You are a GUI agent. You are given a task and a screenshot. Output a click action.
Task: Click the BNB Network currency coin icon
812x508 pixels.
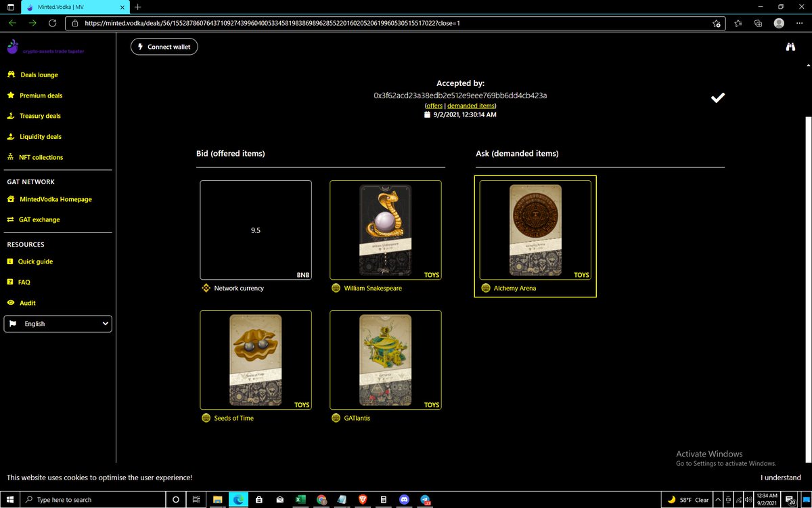(206, 288)
